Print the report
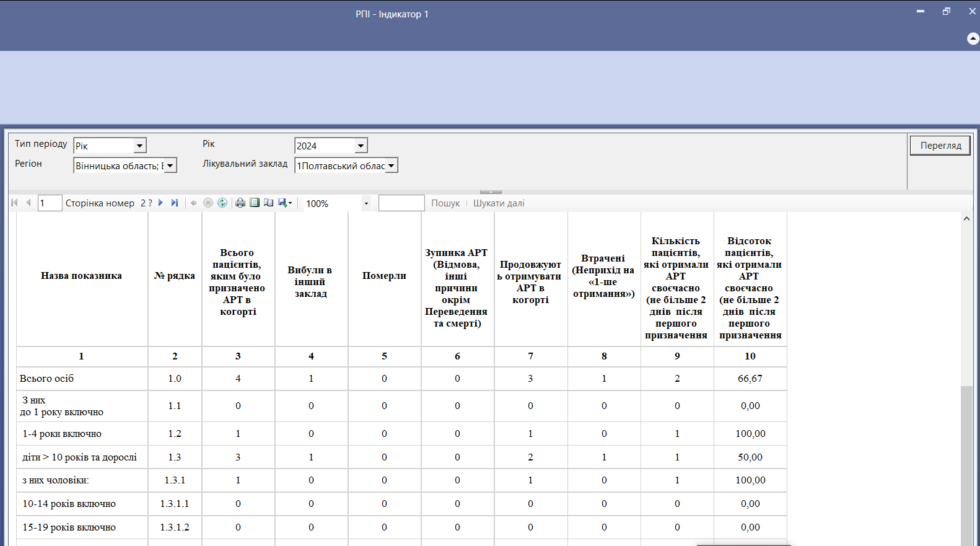 [240, 203]
